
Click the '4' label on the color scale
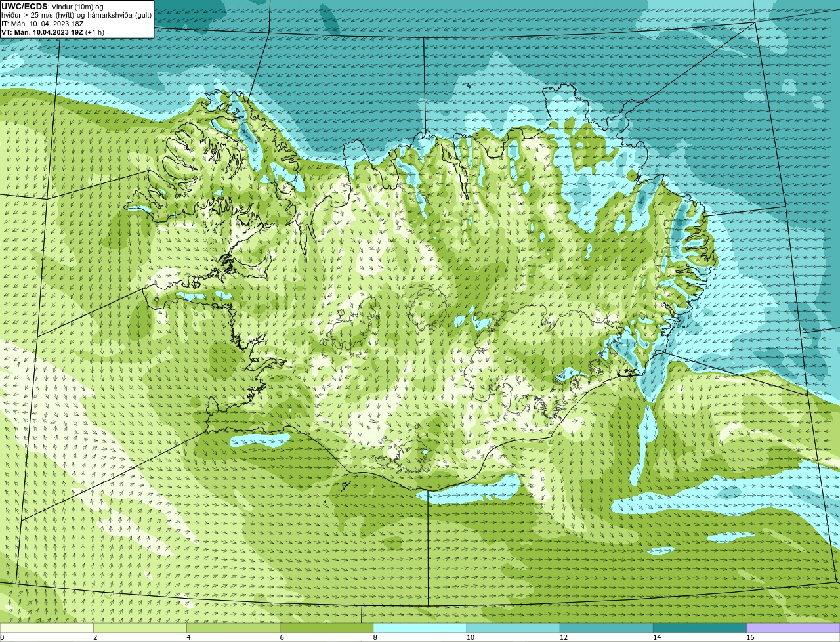[188, 637]
